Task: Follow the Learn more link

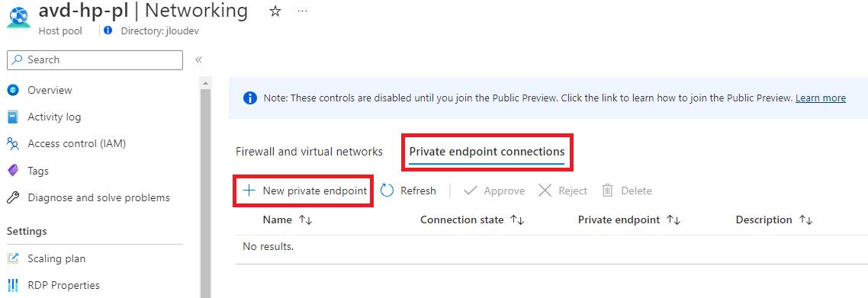Action: pos(821,98)
